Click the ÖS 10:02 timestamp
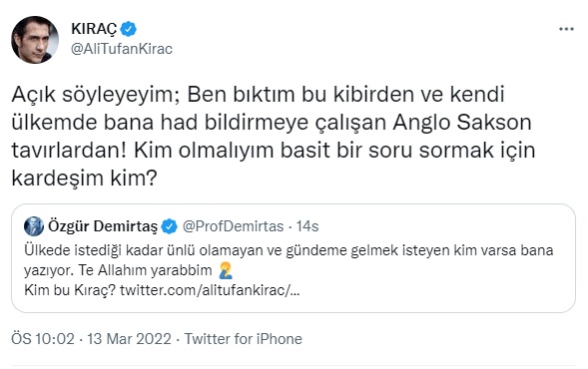The width and height of the screenshot is (588, 369). coord(43,339)
